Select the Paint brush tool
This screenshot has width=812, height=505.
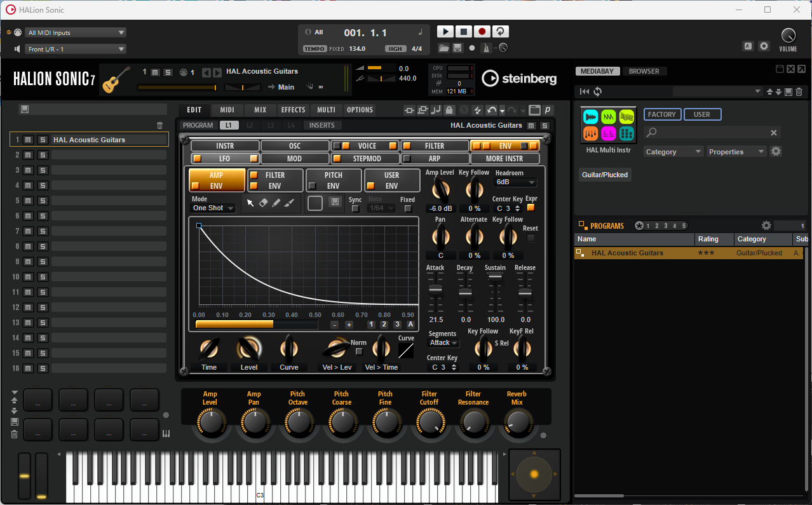coord(289,203)
